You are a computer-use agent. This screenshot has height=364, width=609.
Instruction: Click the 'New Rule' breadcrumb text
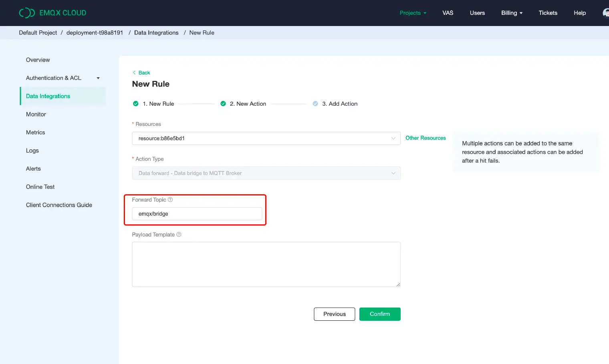202,33
